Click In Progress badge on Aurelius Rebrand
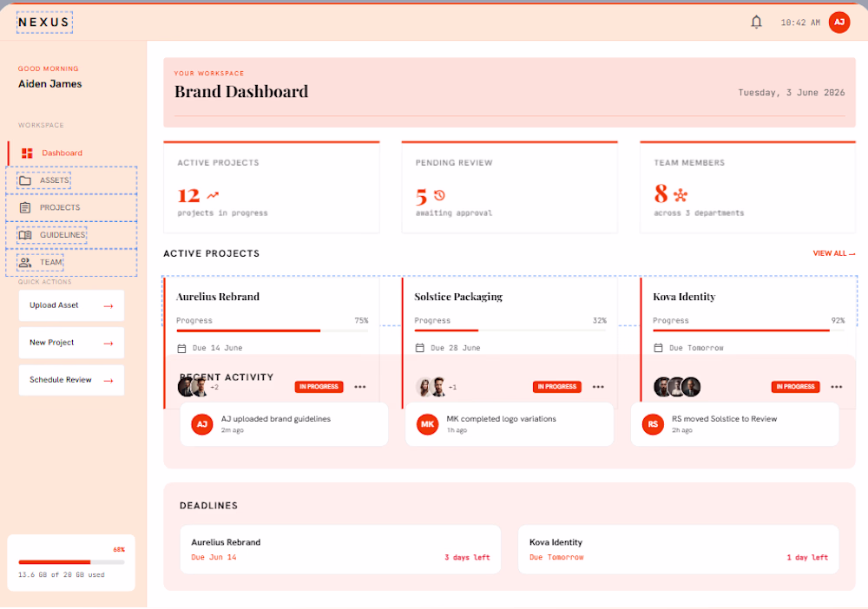 coord(319,387)
